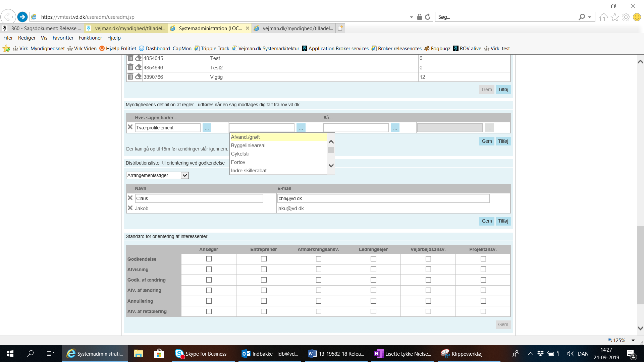Delete Jakob from distribution list

pyautogui.click(x=130, y=208)
